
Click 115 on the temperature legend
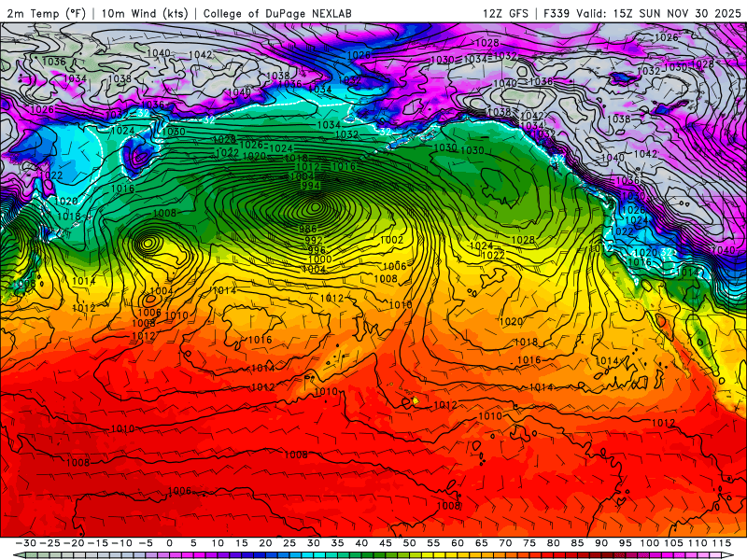pyautogui.click(x=722, y=543)
